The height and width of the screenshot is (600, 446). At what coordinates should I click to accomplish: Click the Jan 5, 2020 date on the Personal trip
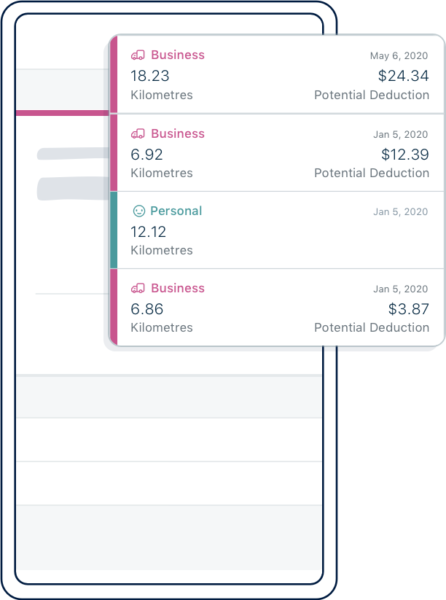pos(400,212)
